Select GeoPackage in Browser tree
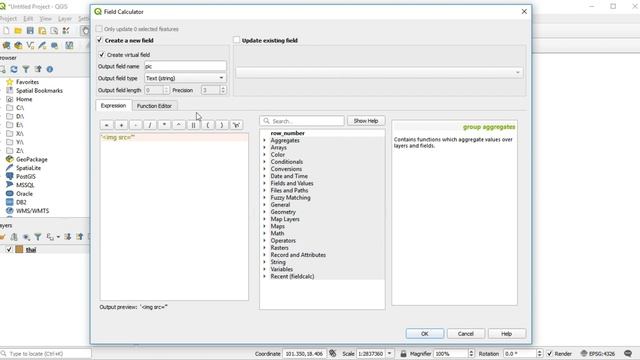Screen dimensions: 640x360 [31, 159]
